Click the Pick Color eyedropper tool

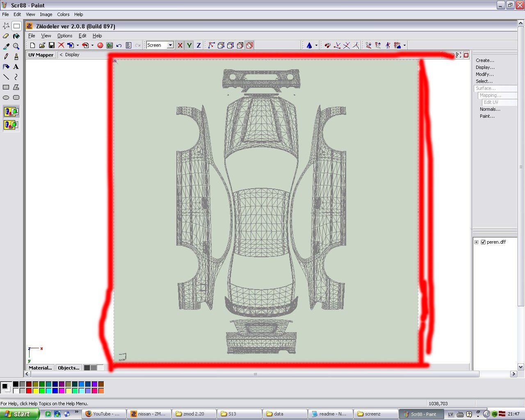coord(6,46)
